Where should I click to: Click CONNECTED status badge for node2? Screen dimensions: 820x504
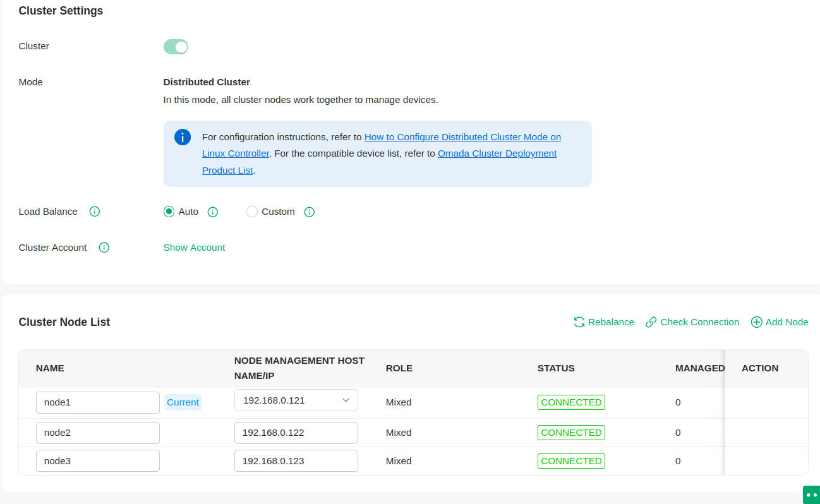coord(571,433)
